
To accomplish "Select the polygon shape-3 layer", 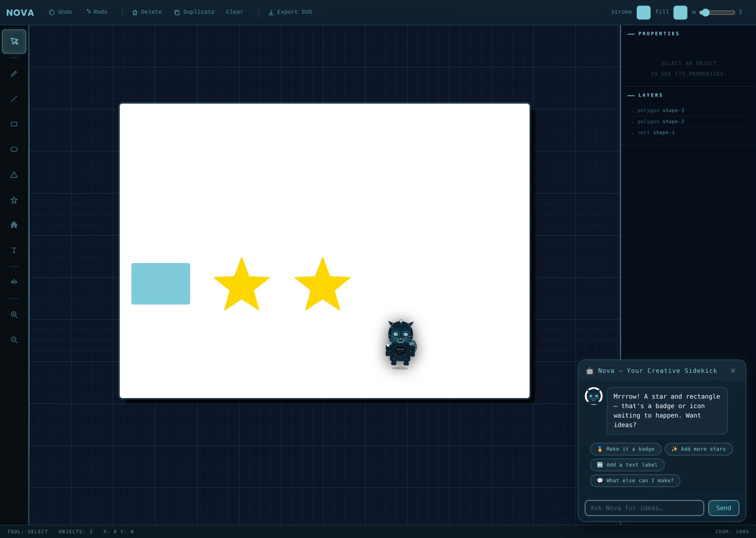I will pos(689,111).
